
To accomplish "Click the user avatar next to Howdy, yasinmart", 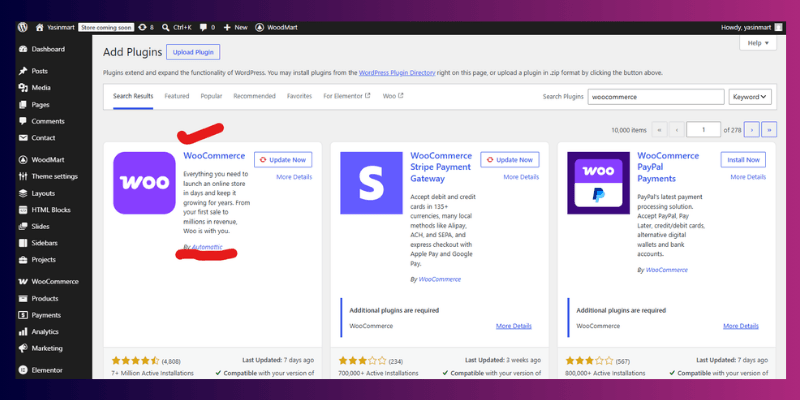I will (x=778, y=28).
